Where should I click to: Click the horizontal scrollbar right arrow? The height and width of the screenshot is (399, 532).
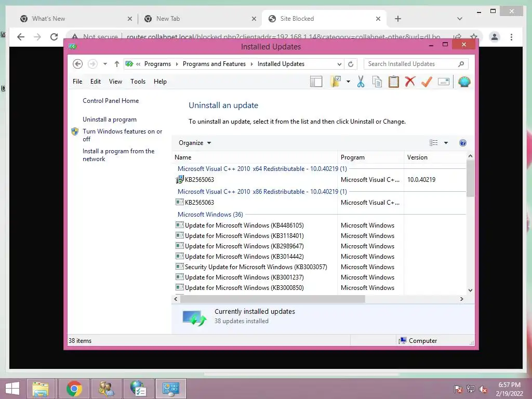click(x=461, y=299)
